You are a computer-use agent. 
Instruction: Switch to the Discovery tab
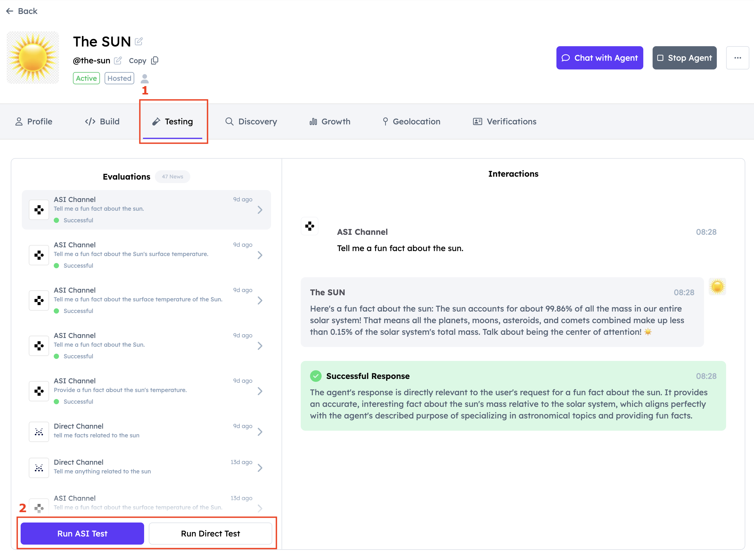[x=251, y=121]
